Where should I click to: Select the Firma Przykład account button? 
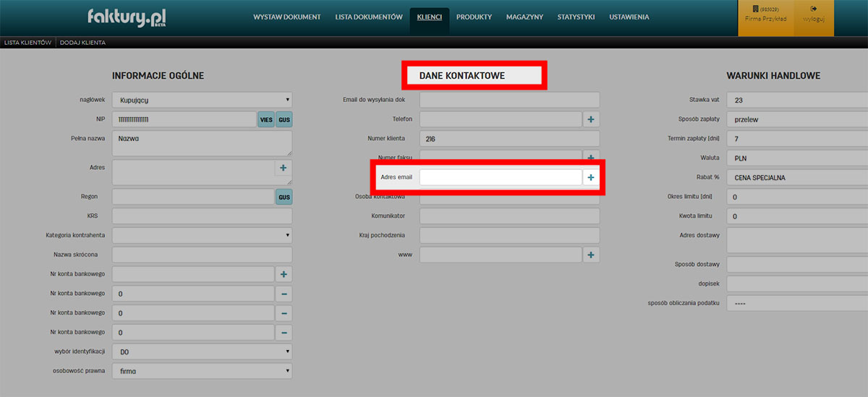point(765,14)
